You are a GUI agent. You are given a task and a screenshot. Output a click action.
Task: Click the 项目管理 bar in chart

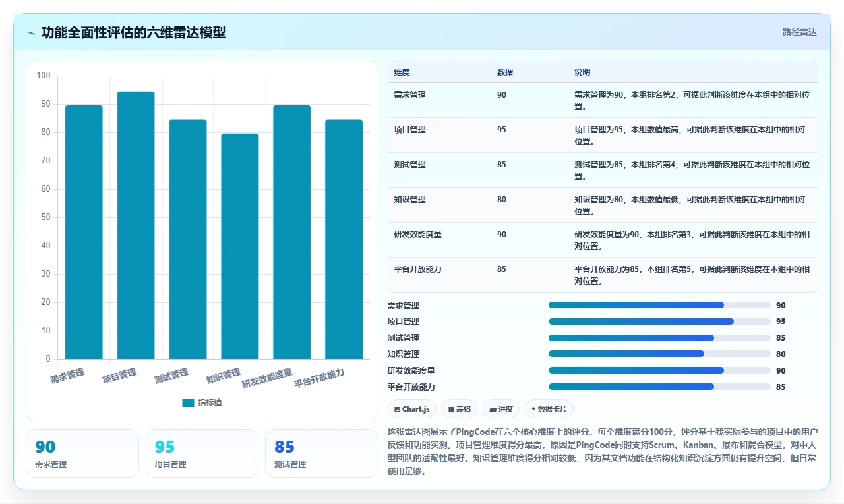coord(136,225)
